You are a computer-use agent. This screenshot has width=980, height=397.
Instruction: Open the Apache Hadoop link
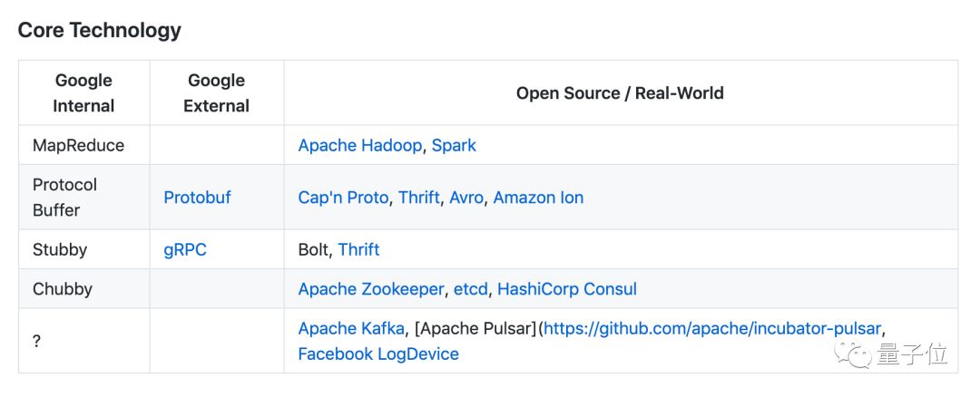click(x=360, y=145)
